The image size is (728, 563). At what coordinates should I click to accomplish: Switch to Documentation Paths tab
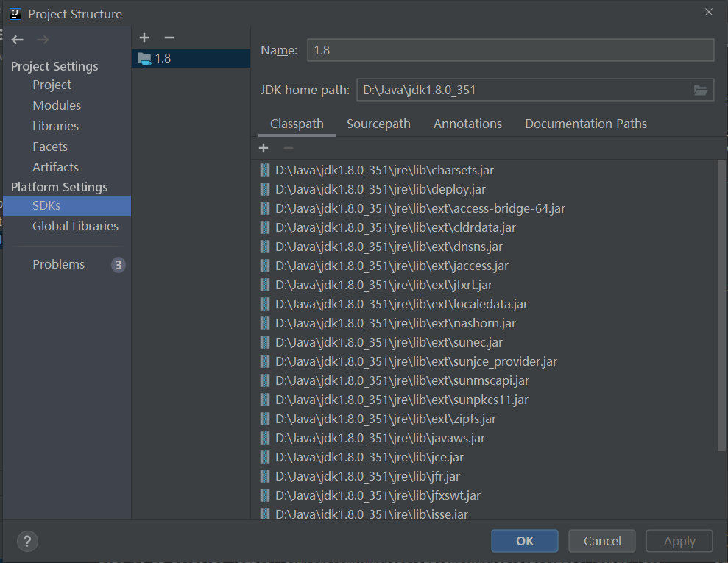click(585, 124)
